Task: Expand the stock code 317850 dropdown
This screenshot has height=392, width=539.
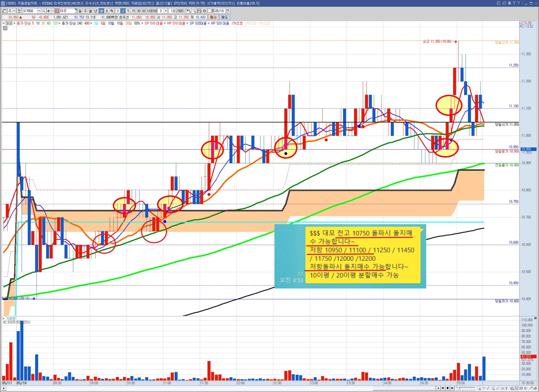Action: click(39, 11)
